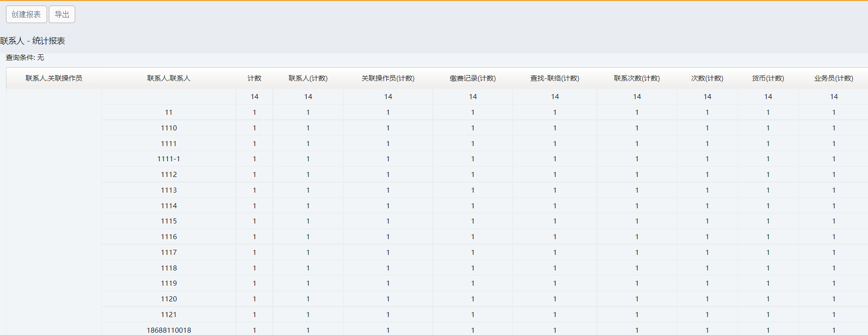Click the 次数(计数) column header
Viewport: 868px width, 335px height.
click(x=707, y=78)
